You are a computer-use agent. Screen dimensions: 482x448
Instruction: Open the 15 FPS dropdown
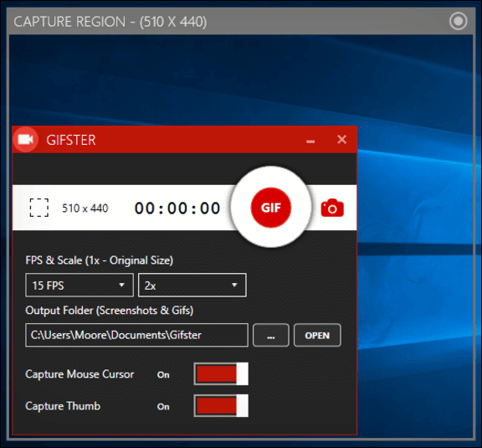point(79,286)
